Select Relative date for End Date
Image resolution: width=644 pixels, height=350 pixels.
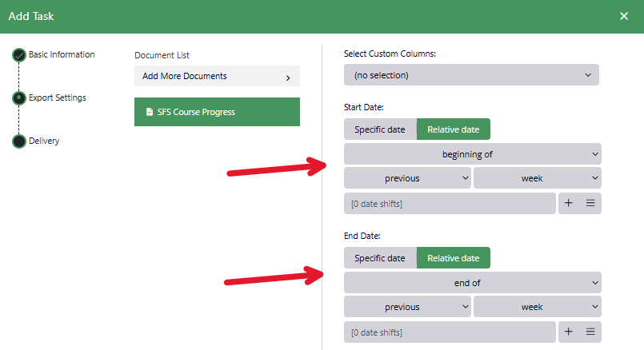(453, 258)
